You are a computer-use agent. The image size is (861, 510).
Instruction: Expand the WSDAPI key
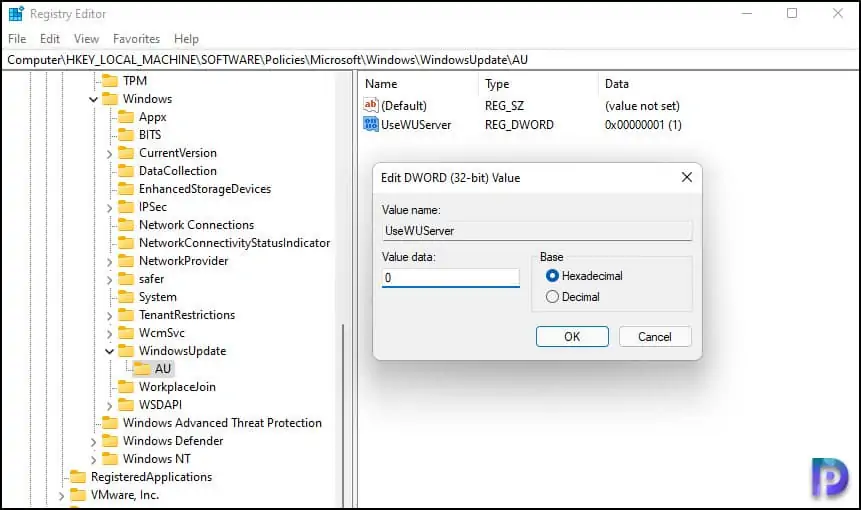tap(109, 406)
